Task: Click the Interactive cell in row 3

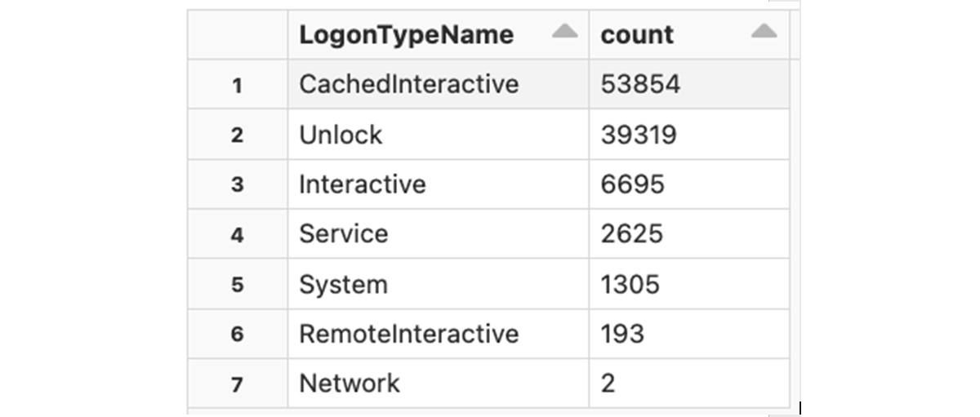Action: coord(362,184)
